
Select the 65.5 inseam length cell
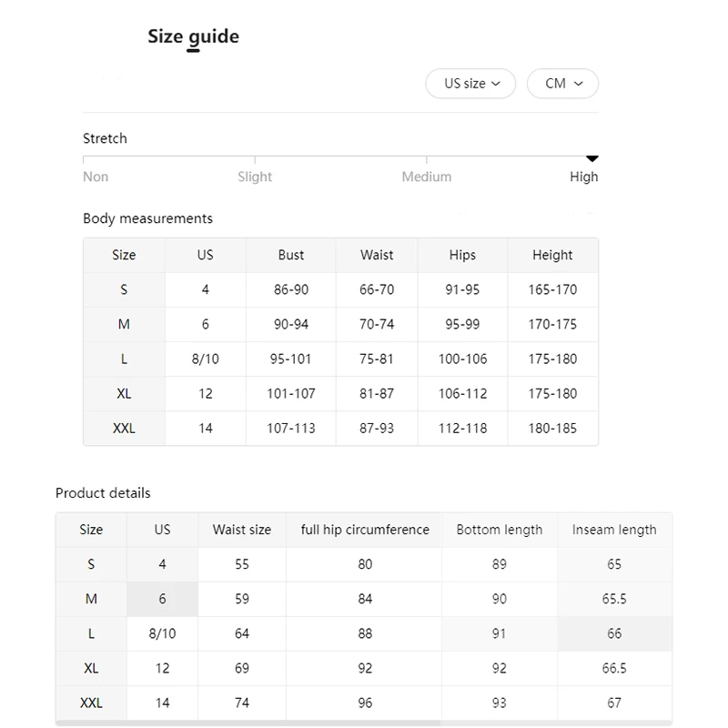pyautogui.click(x=614, y=599)
